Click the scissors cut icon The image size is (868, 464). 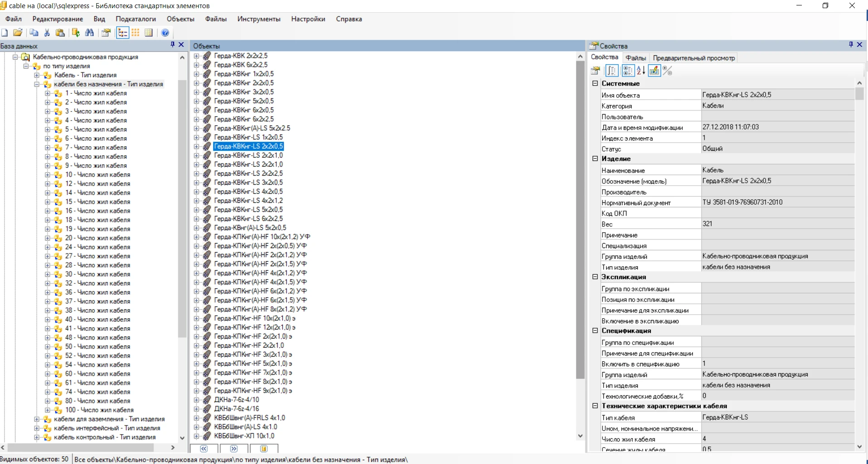47,33
